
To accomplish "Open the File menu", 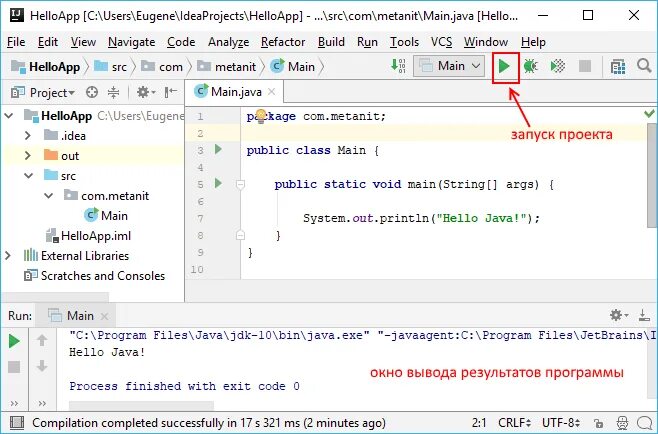I will [16, 42].
